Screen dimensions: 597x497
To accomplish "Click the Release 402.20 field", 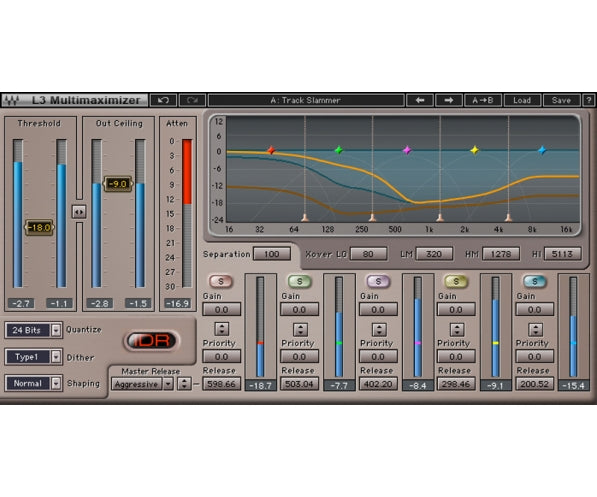I will (x=378, y=384).
